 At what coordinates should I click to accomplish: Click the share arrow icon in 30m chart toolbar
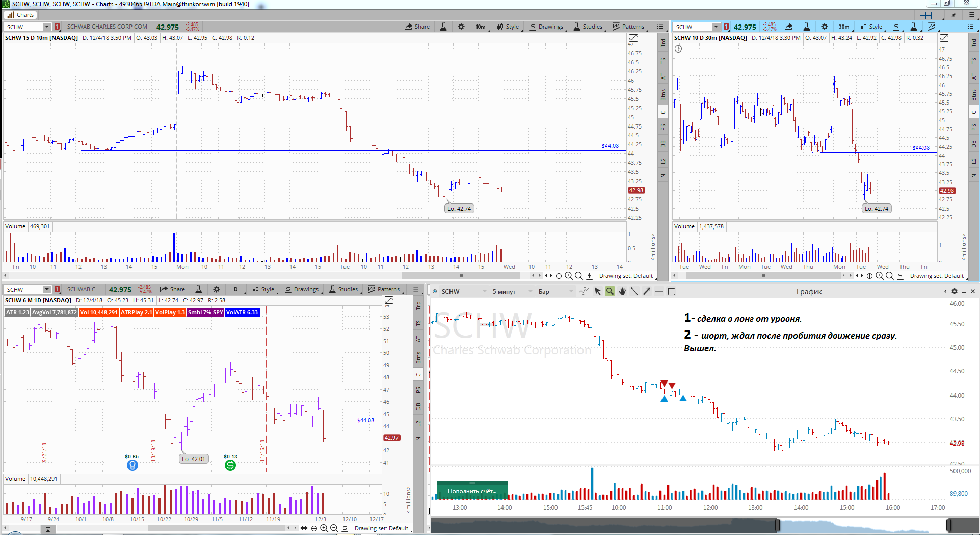[788, 27]
